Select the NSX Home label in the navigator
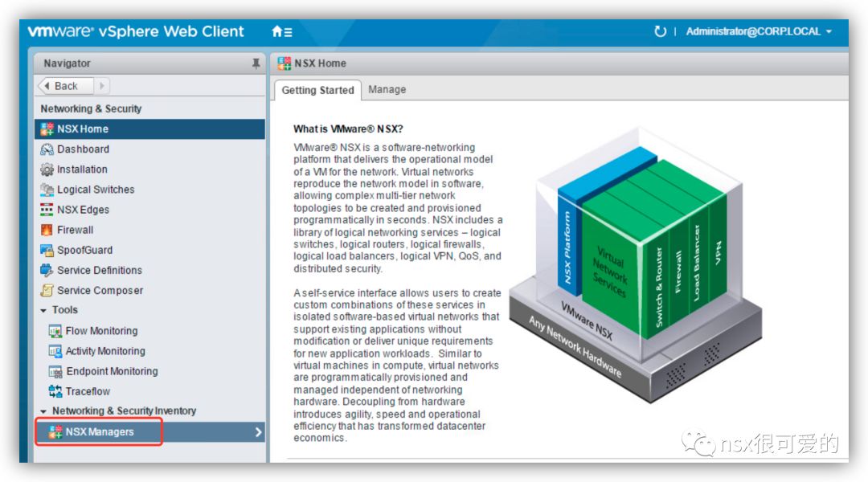The image size is (868, 482). coord(83,129)
